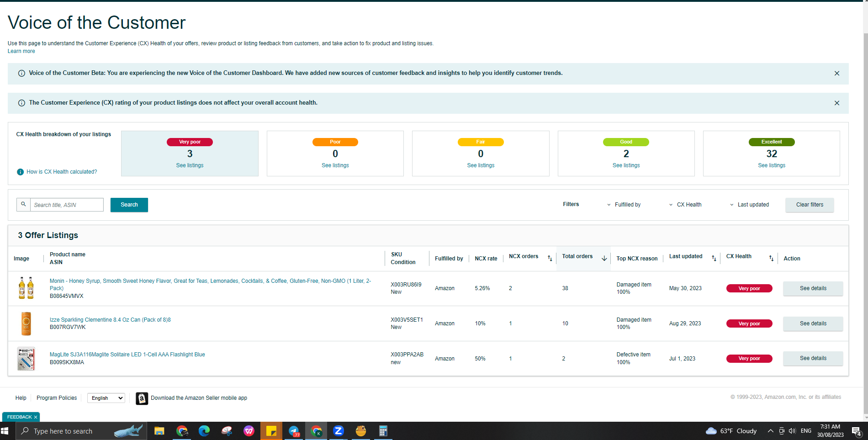Open Sticky Notes from the taskbar

pos(271,431)
